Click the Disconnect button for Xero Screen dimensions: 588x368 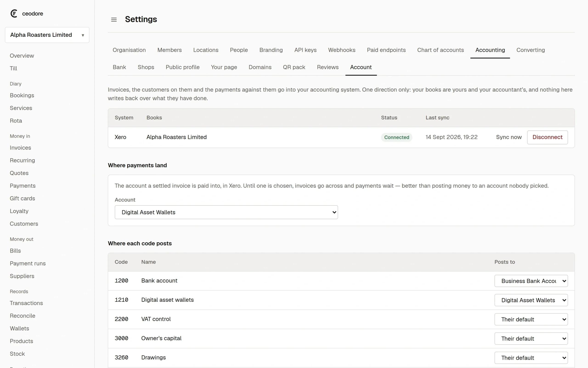(547, 137)
